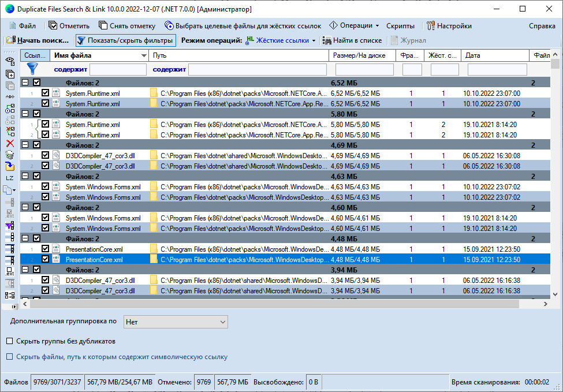
Task: Open the Дополнительная группировка по dropdown
Action: click(176, 322)
